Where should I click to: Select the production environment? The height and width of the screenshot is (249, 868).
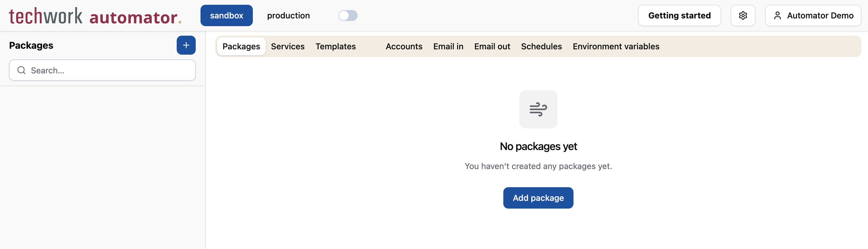click(288, 15)
